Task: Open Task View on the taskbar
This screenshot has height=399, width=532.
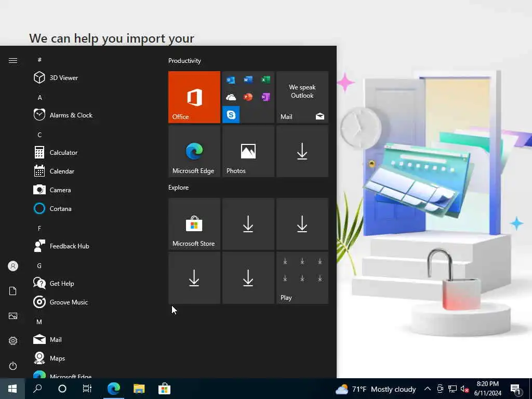Action: click(87, 389)
